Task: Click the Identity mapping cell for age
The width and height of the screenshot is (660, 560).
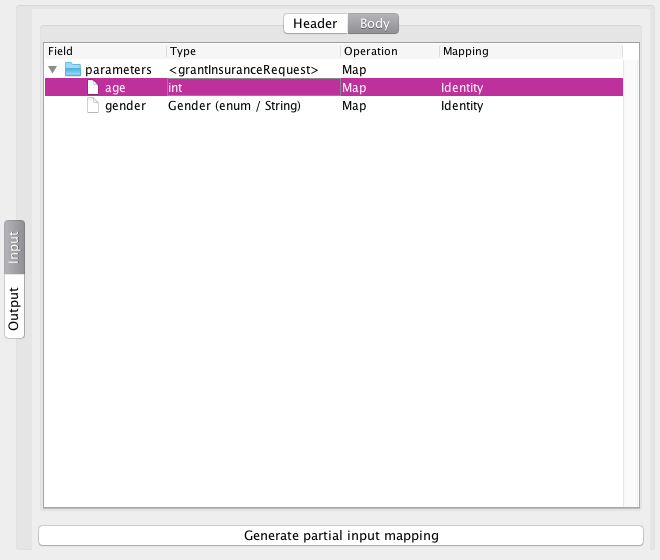Action: pyautogui.click(x=531, y=88)
